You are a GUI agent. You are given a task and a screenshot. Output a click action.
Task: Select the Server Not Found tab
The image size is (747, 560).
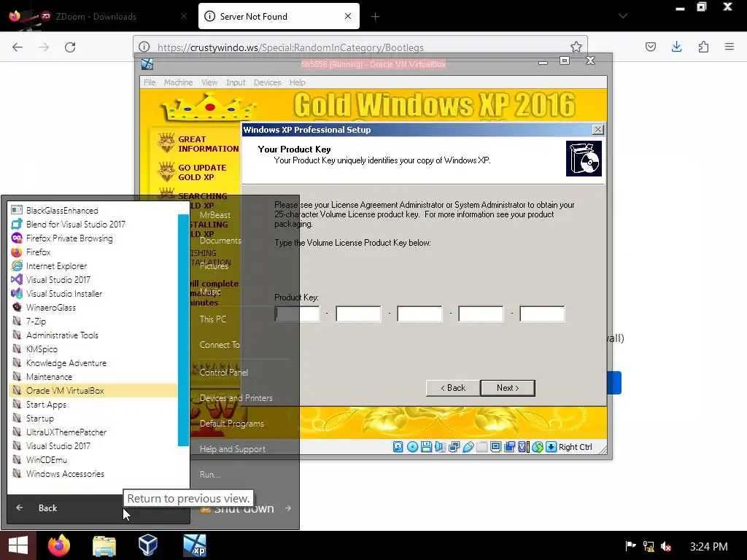[x=279, y=17]
